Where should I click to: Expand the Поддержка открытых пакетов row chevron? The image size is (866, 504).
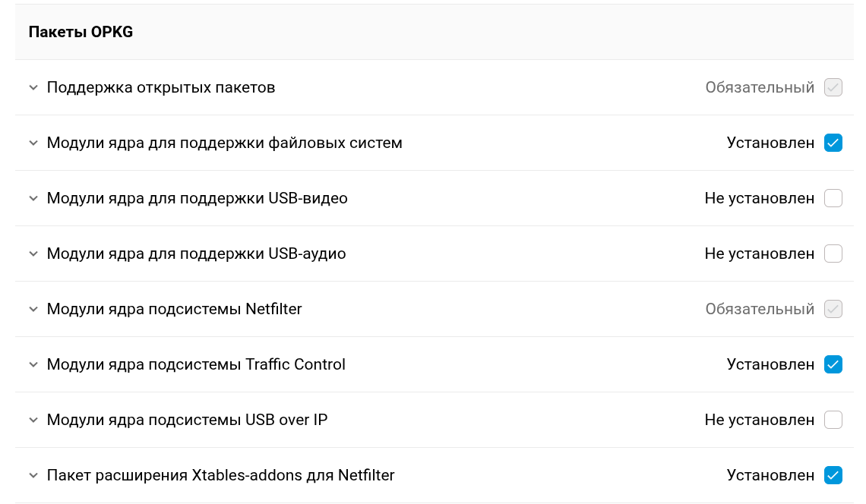(33, 88)
